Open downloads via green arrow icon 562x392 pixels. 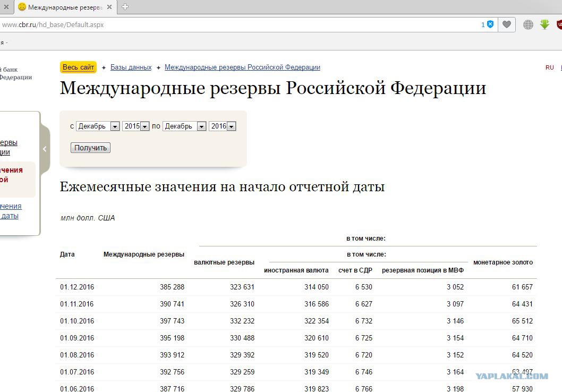coord(544,24)
